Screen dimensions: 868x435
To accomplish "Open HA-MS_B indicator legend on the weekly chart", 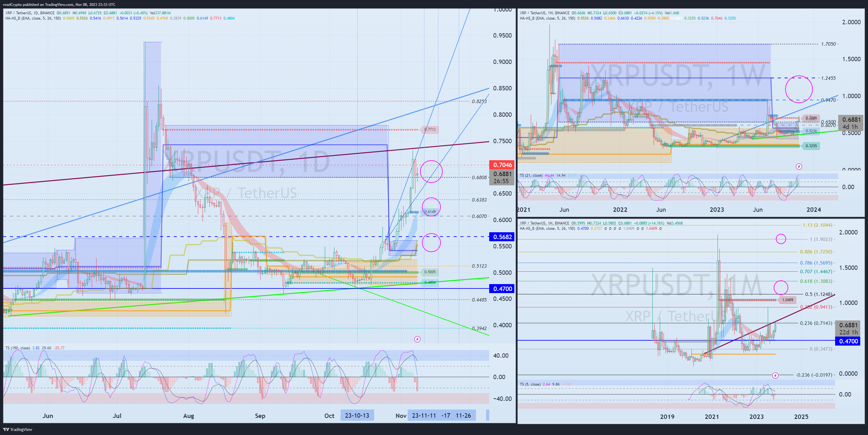I will (548, 18).
